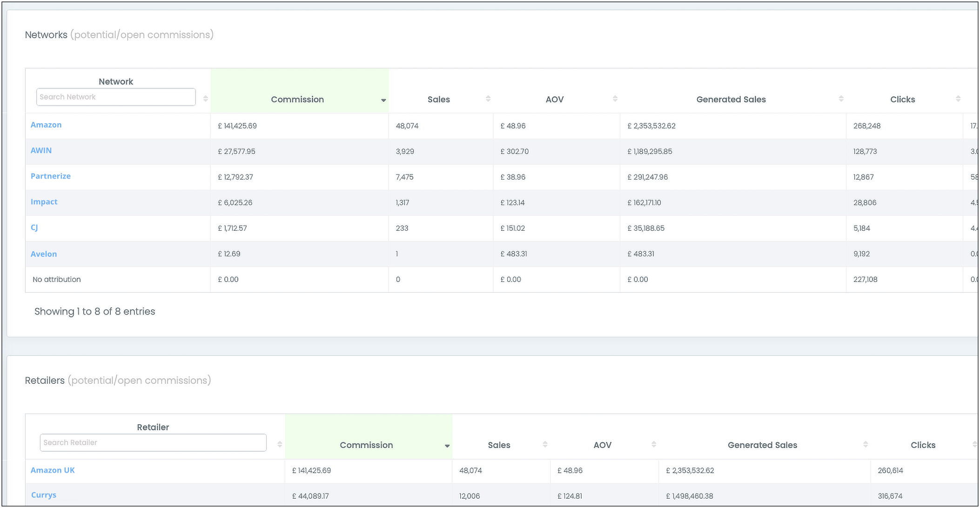Open the Commission sort dropdown in Networks table
The image size is (980, 508).
point(383,100)
